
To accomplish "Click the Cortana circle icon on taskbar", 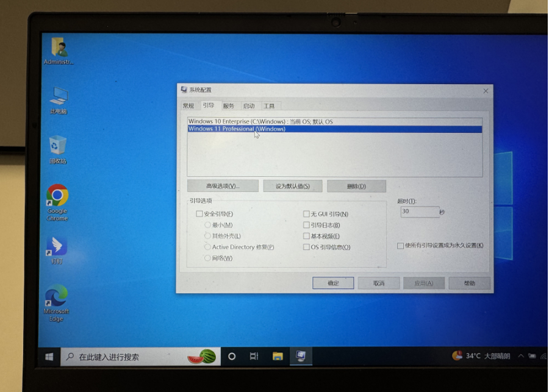I will coord(231,356).
